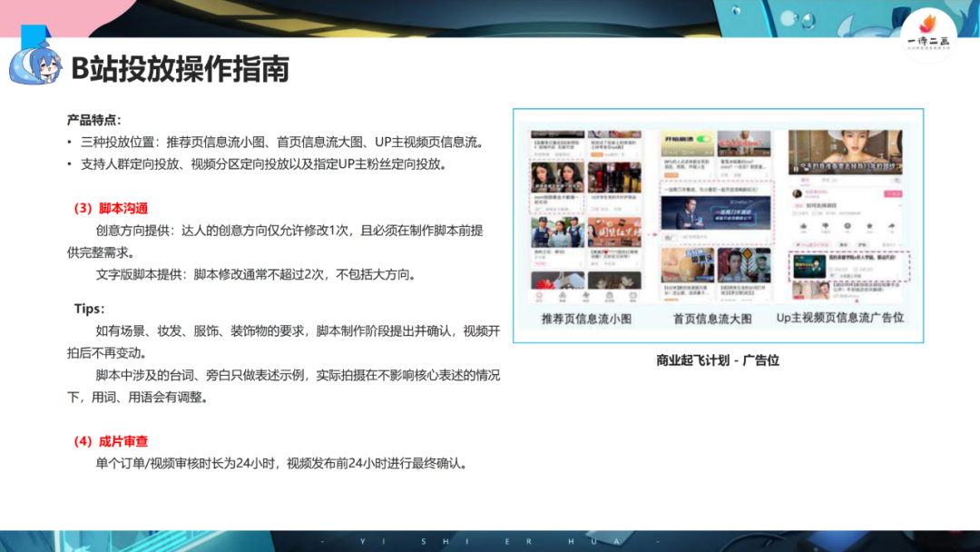Click the heading 产品特点:

(x=94, y=120)
